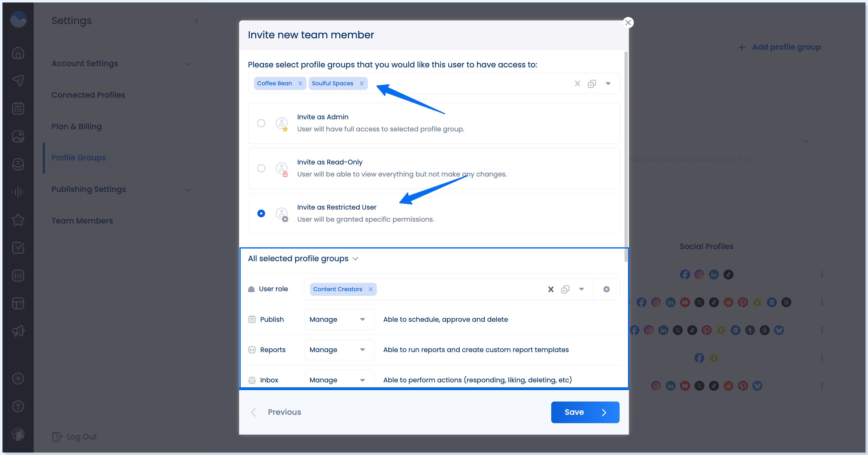The image size is (868, 455).
Task: Click select-all icon in User role field
Action: tap(565, 289)
